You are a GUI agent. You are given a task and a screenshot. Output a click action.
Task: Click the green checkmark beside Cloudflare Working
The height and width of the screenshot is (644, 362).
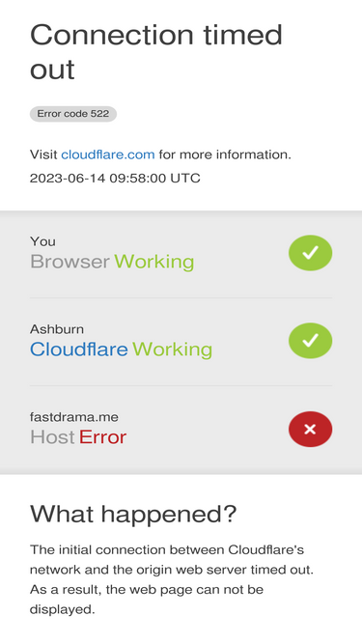click(x=310, y=341)
